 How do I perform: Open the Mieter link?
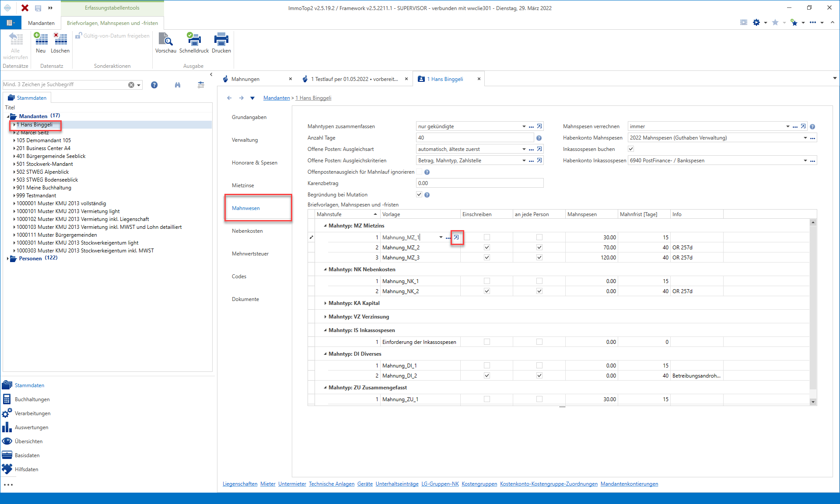[x=268, y=484]
